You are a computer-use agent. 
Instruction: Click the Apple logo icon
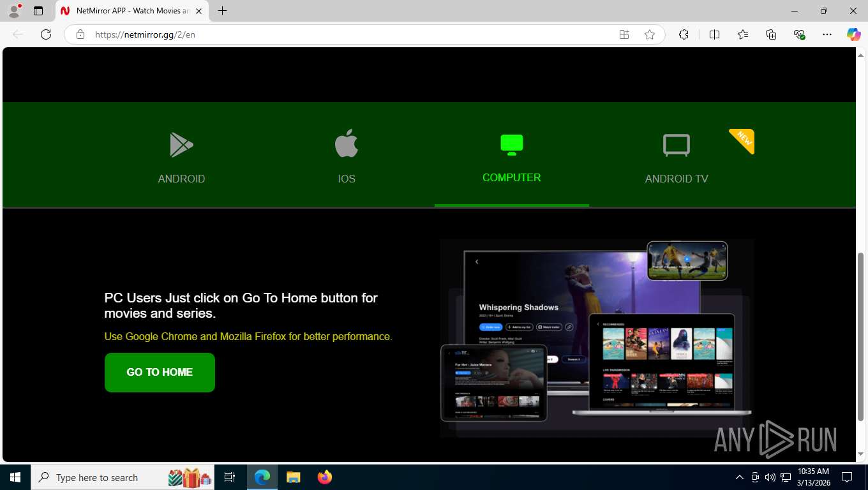(x=347, y=144)
